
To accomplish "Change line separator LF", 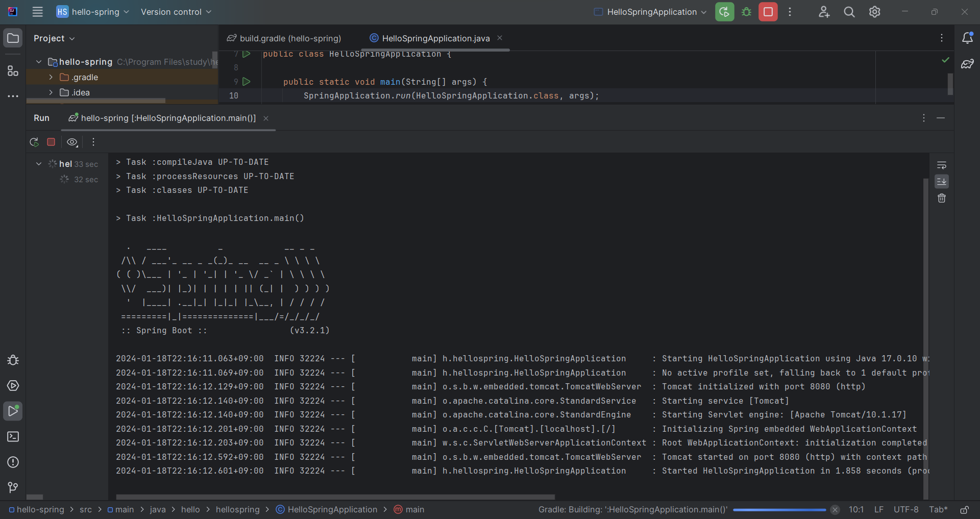I will pos(878,509).
